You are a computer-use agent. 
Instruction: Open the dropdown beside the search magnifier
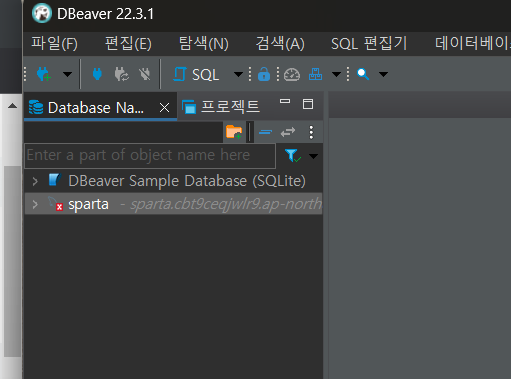383,74
